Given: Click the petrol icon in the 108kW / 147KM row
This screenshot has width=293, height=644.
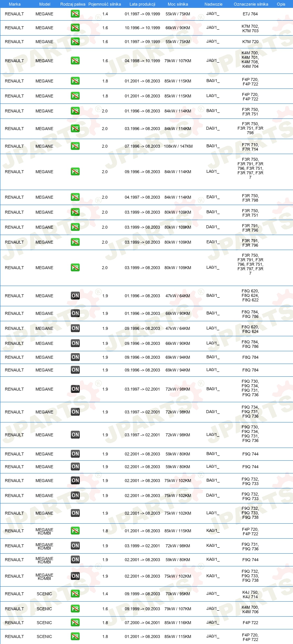Looking at the screenshot, I should coord(75,146).
